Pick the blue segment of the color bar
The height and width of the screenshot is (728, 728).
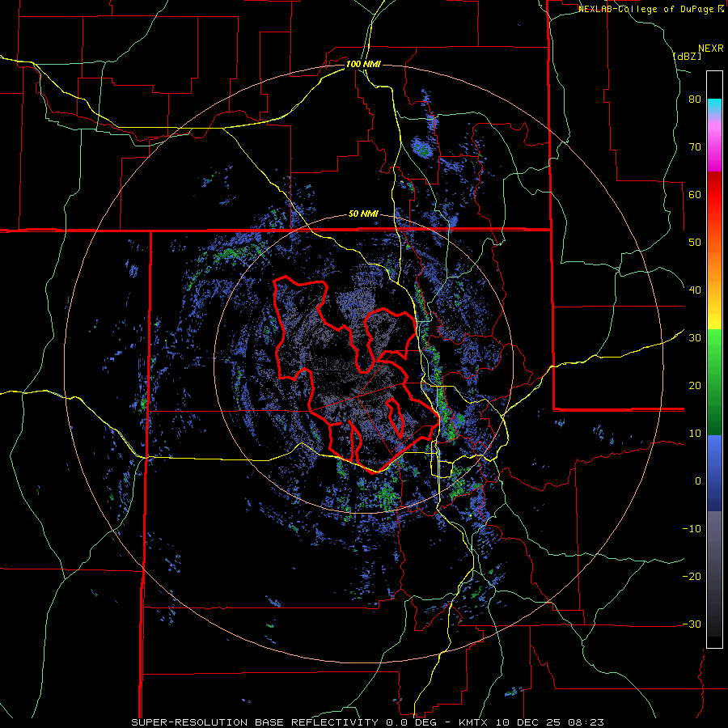(714, 473)
